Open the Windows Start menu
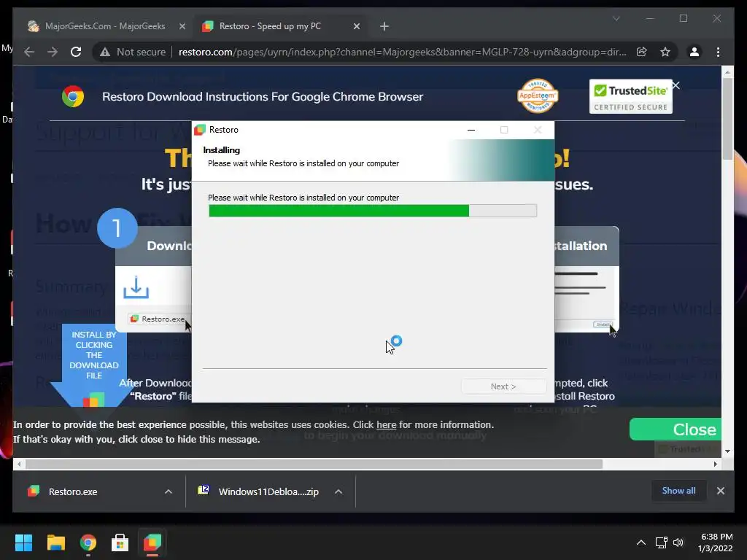 (23, 542)
